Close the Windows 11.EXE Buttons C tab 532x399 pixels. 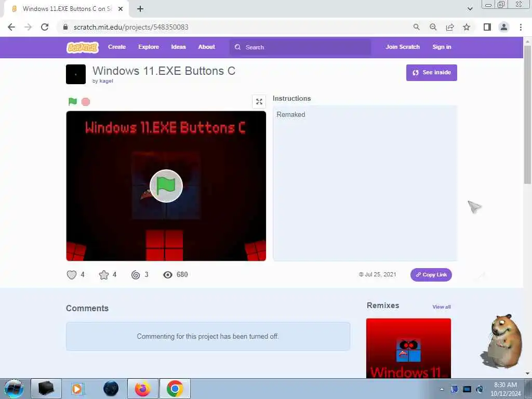(x=121, y=9)
